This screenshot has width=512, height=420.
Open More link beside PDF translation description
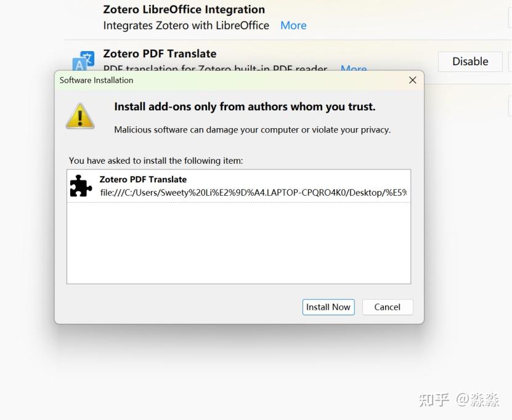point(354,68)
